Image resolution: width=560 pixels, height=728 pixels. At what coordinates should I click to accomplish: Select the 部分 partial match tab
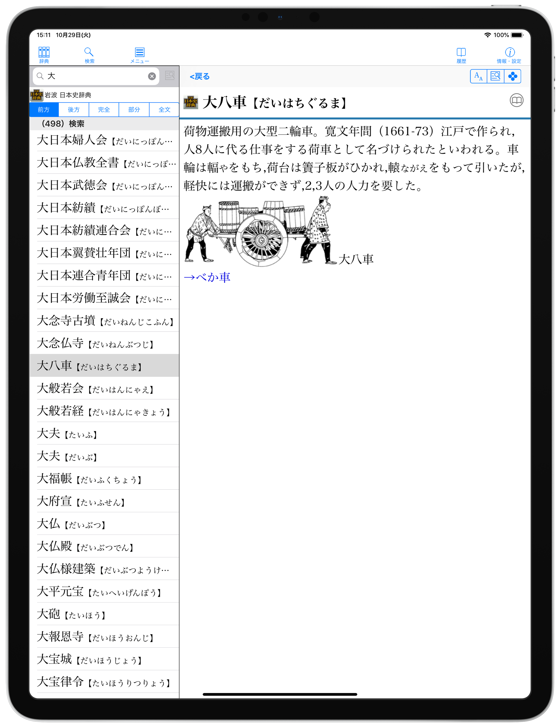pos(134,110)
